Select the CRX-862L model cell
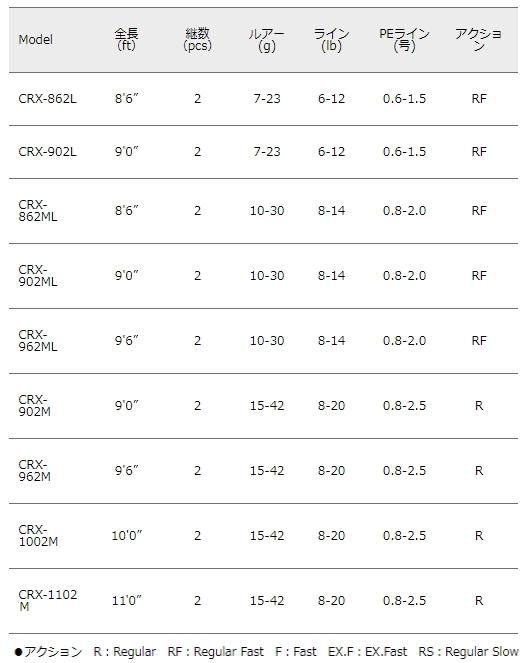 click(47, 99)
